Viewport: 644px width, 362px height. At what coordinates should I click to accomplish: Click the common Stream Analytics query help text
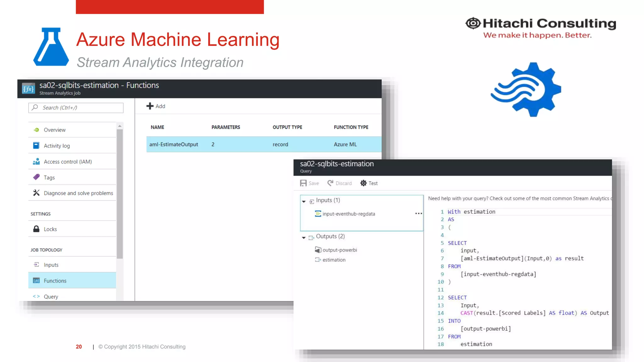pos(520,198)
